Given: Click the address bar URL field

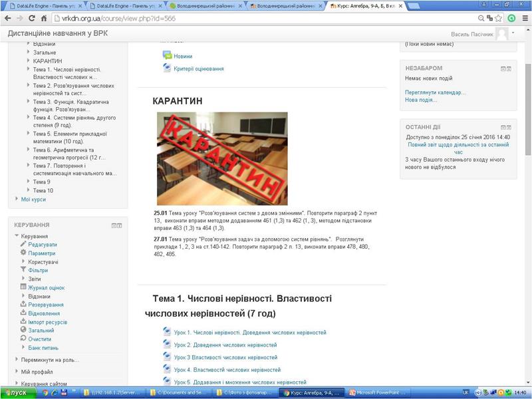Looking at the screenshot, I should (x=265, y=19).
